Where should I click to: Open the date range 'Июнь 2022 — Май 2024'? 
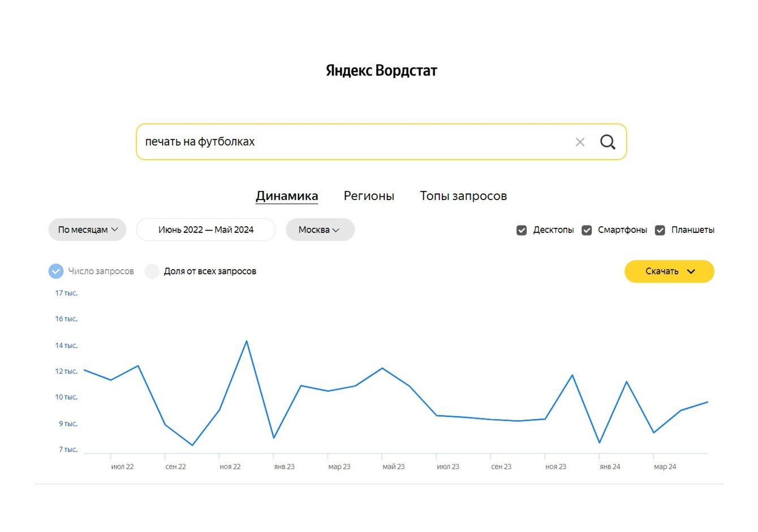pos(206,230)
